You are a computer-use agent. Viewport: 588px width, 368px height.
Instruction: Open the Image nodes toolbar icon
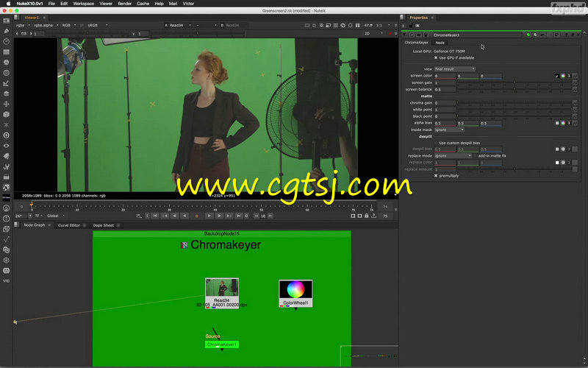point(6,21)
